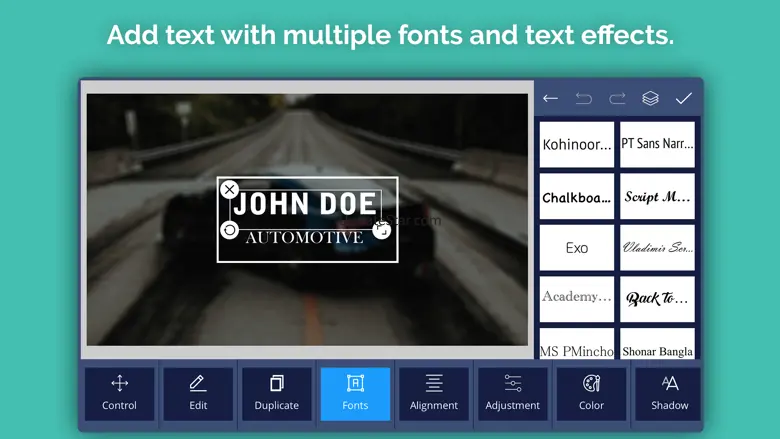Choose the Academy font
The image size is (780, 439).
577,299
